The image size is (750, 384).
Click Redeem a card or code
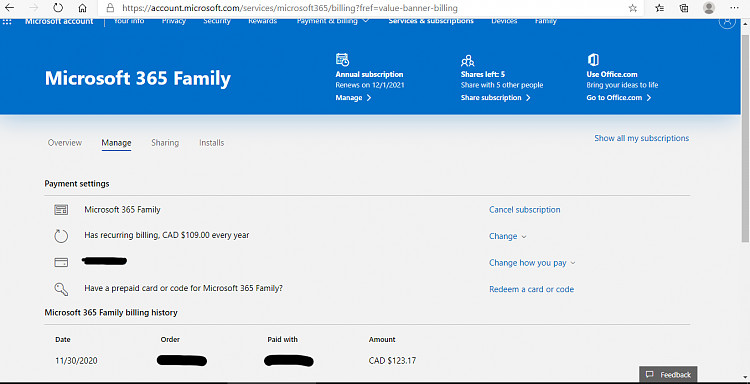click(x=531, y=289)
